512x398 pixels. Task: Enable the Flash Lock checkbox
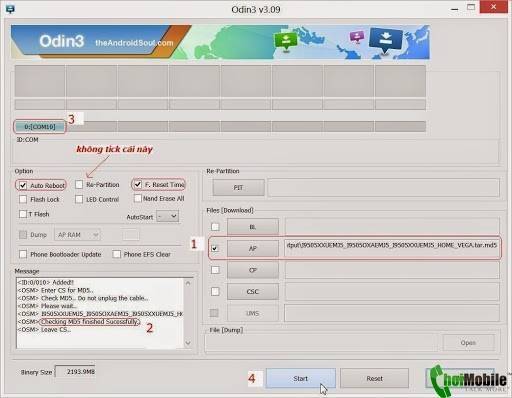tap(23, 199)
